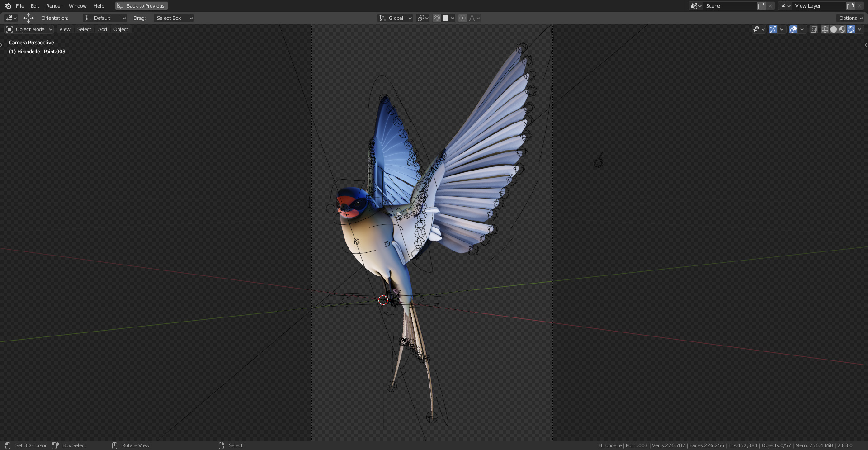
Task: Open the Drag Select Box dropdown
Action: click(174, 18)
